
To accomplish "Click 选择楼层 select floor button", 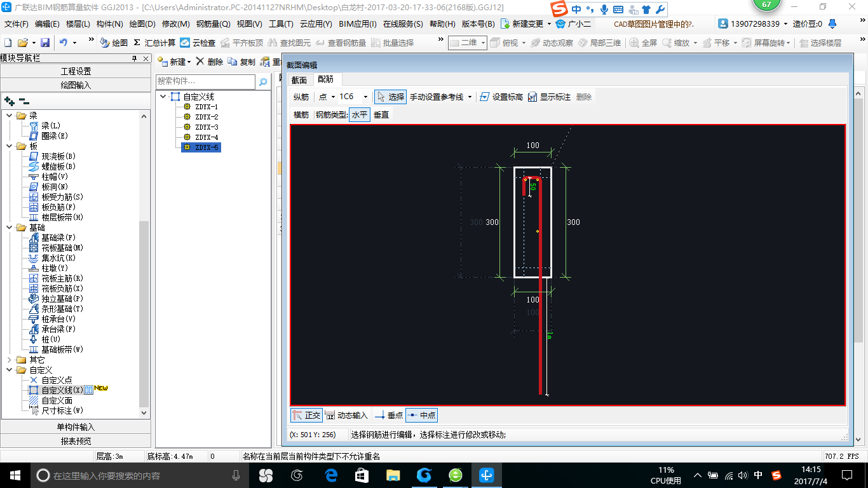I will tap(820, 43).
